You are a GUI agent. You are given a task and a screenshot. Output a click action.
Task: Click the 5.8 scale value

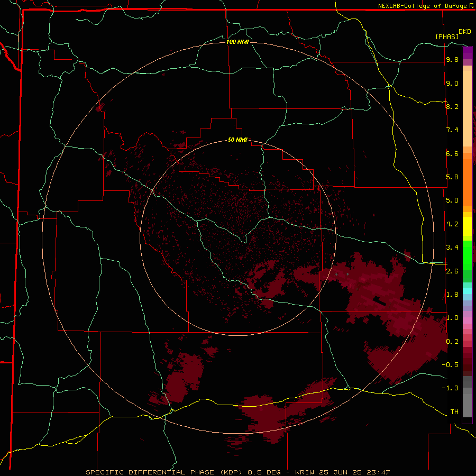(x=452, y=177)
